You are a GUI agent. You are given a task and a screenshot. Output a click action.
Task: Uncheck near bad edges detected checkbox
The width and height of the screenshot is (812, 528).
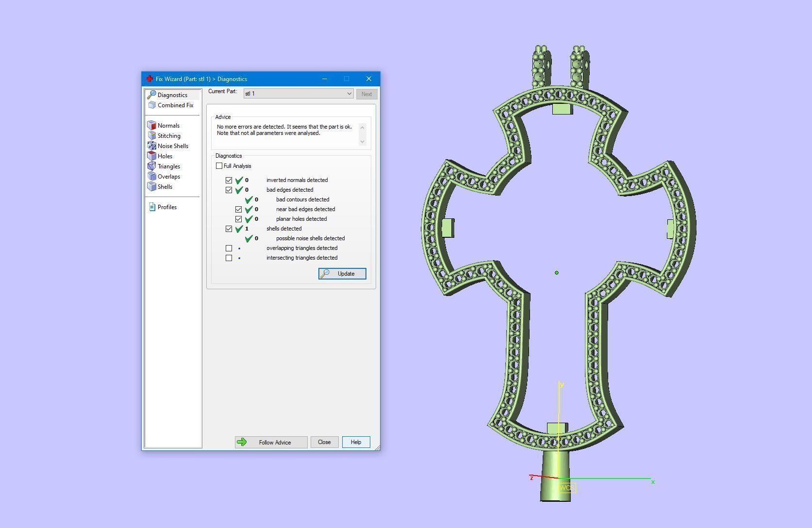click(238, 209)
